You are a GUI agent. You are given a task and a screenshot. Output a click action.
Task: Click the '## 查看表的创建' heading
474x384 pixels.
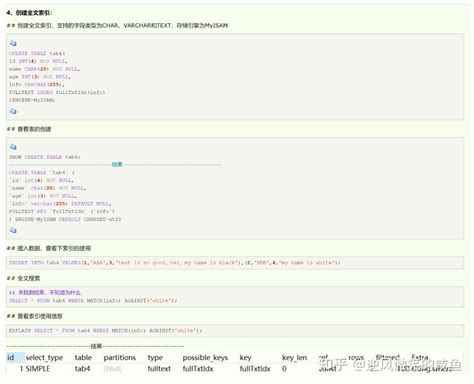29,129
